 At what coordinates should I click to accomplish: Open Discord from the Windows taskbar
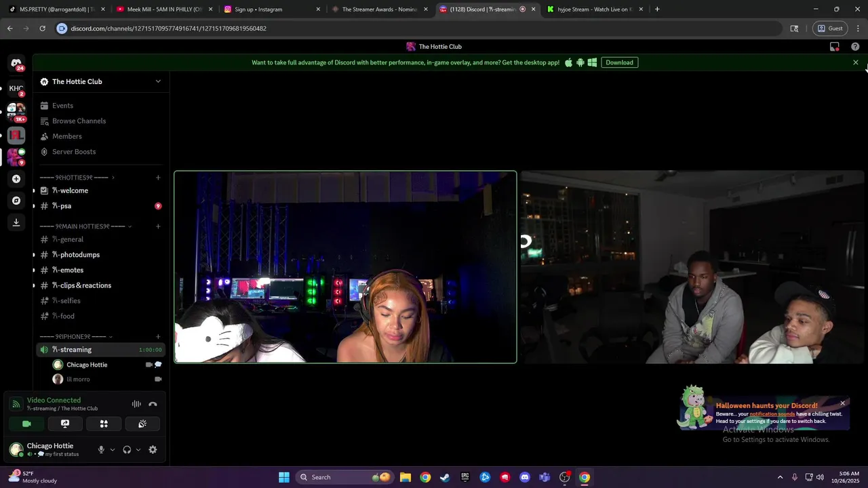525,477
